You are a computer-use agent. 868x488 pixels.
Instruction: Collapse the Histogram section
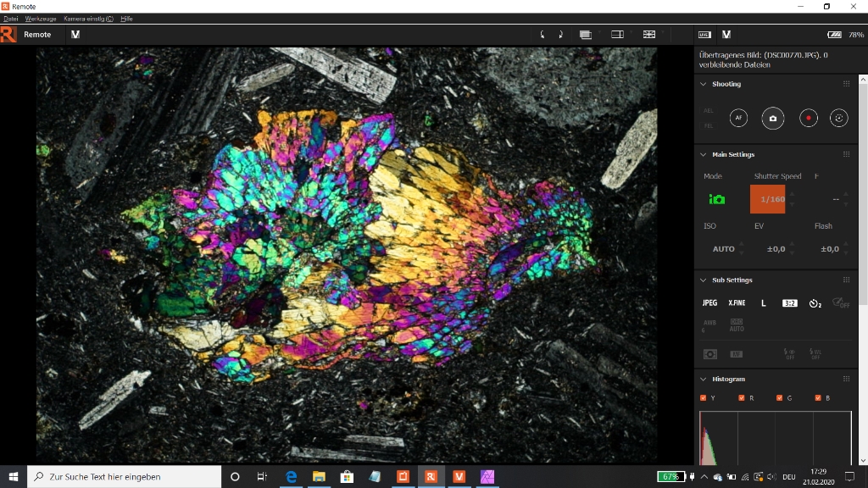click(703, 379)
